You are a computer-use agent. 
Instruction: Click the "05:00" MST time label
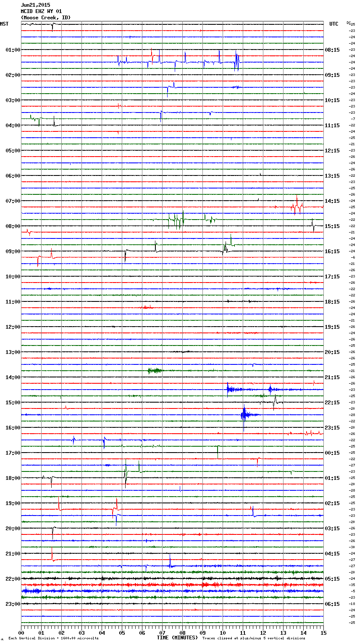(x=13, y=151)
